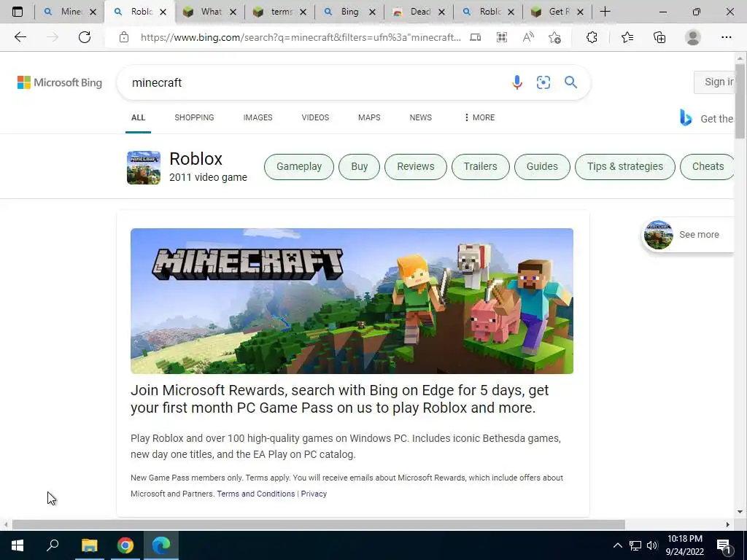Open Windows Start menu
Screen dimensions: 747x560
click(x=18, y=545)
